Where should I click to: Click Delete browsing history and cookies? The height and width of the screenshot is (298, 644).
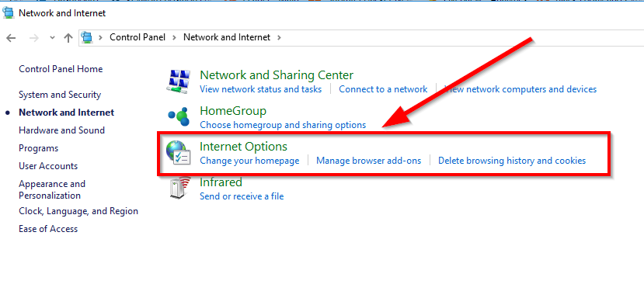512,161
